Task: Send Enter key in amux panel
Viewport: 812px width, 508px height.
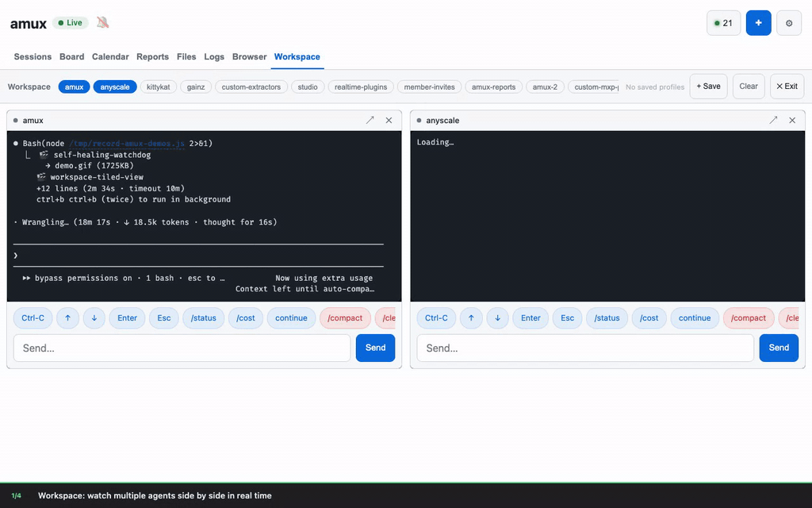Action: (128, 317)
